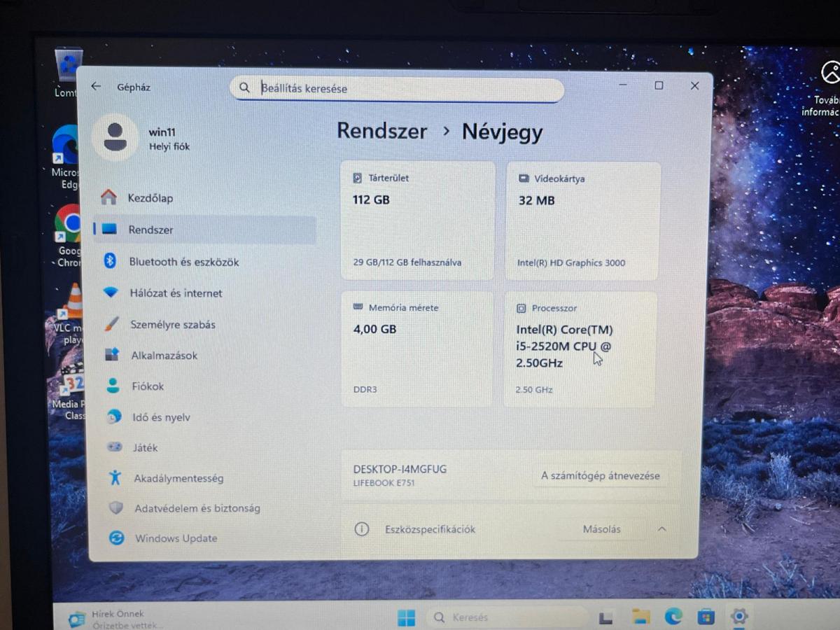Click the Windows Start button on taskbar
This screenshot has width=840, height=630.
(x=406, y=617)
